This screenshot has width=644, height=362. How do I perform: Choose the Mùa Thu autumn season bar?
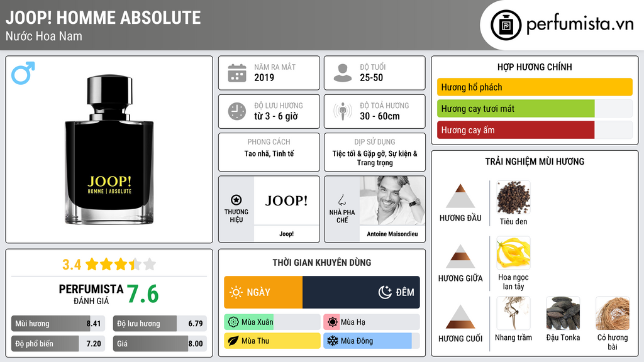point(272,341)
